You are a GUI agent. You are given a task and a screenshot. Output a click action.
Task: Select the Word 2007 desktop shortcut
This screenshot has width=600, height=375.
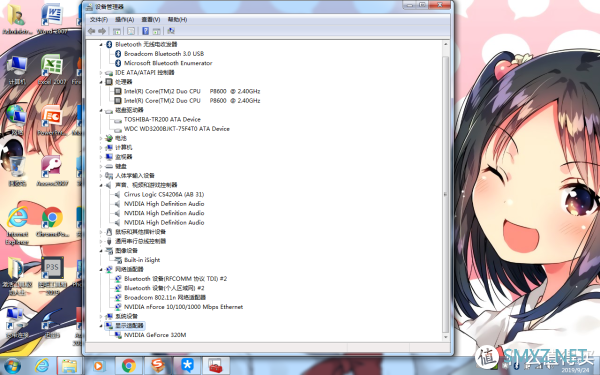click(x=52, y=19)
